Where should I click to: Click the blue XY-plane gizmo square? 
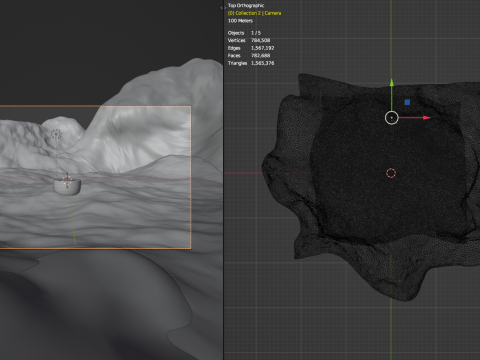coord(407,103)
